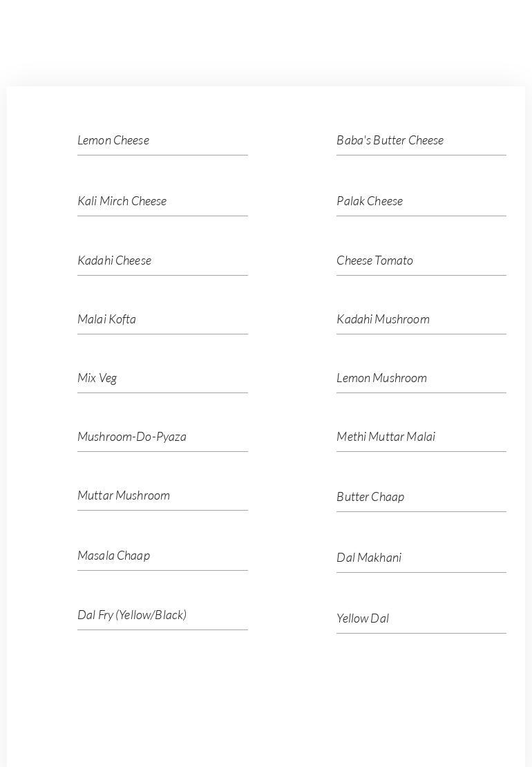Select the Cheese Tomato item
532x767 pixels.
tap(374, 261)
